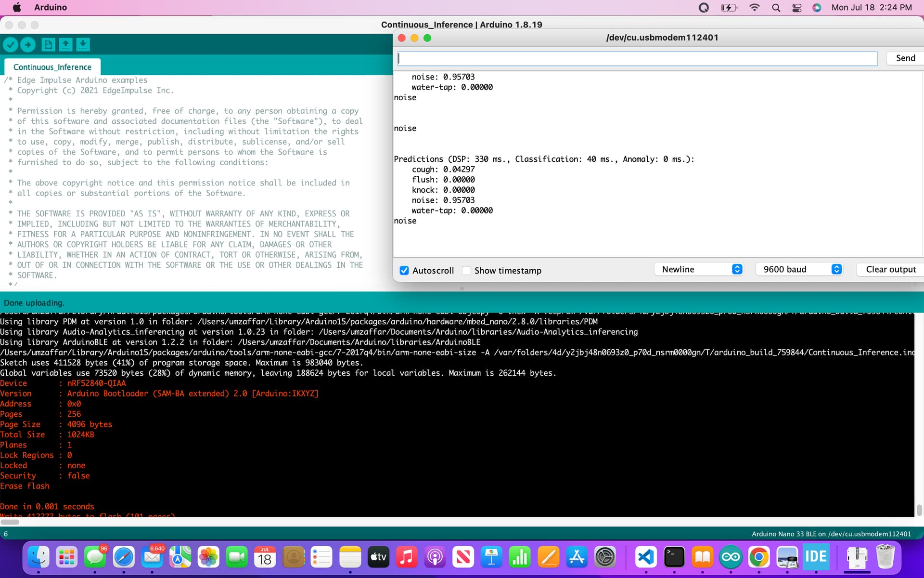Image resolution: width=924 pixels, height=578 pixels.
Task: Open the Newline line-ending dropdown
Action: tap(698, 269)
